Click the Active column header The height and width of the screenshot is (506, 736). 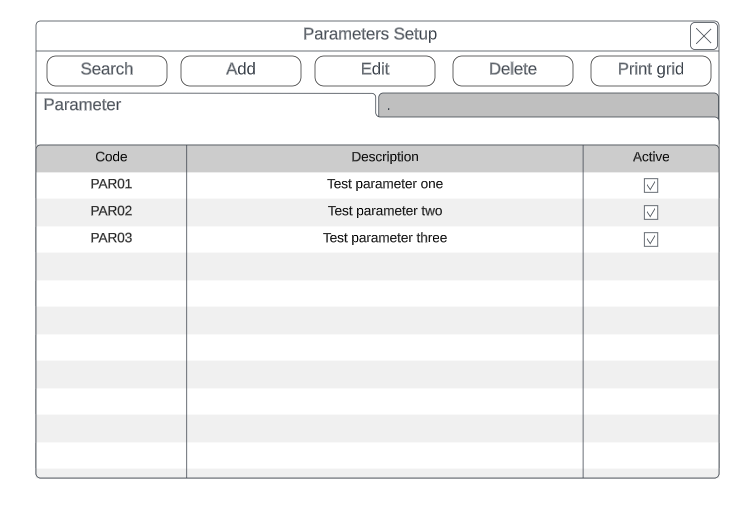(x=650, y=157)
